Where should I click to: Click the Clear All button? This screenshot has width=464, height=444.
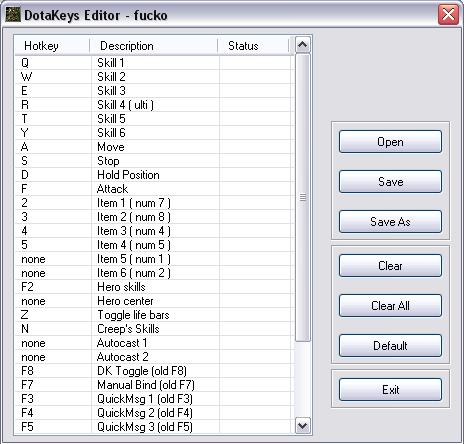tap(390, 306)
